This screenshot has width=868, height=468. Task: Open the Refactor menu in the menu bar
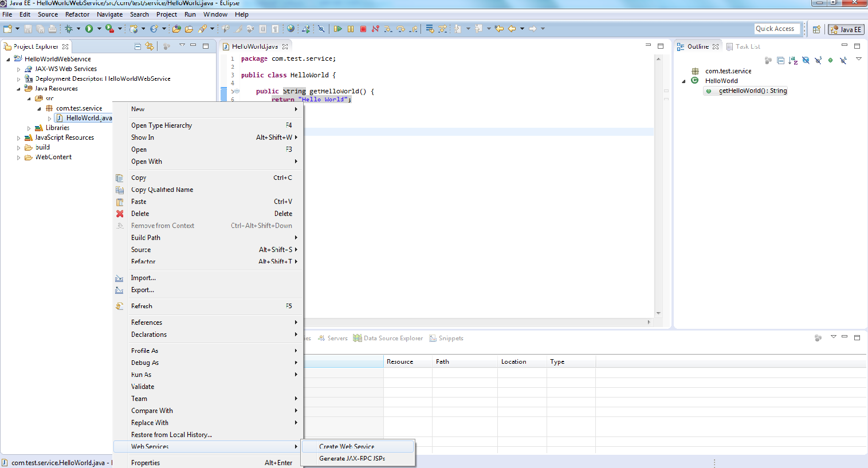click(x=77, y=14)
